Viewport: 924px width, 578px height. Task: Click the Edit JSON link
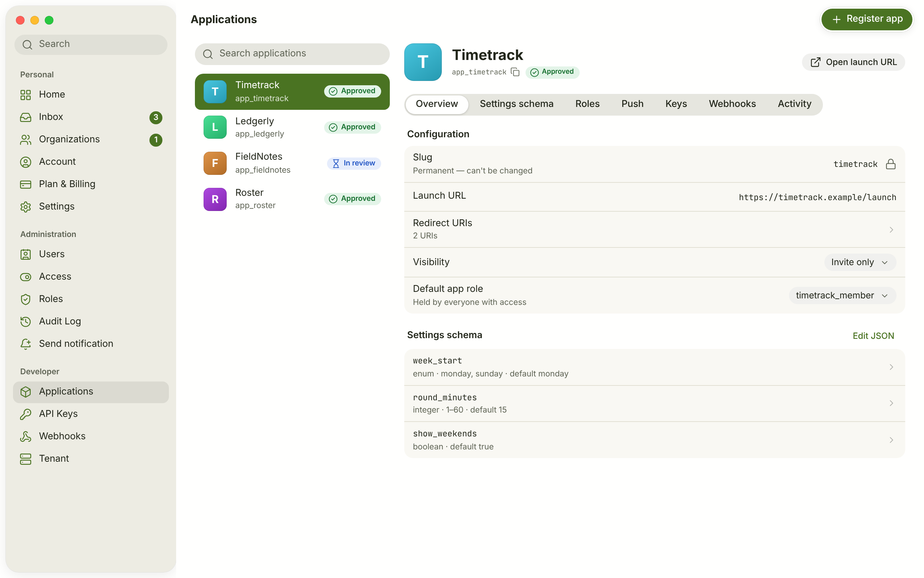pyautogui.click(x=873, y=336)
